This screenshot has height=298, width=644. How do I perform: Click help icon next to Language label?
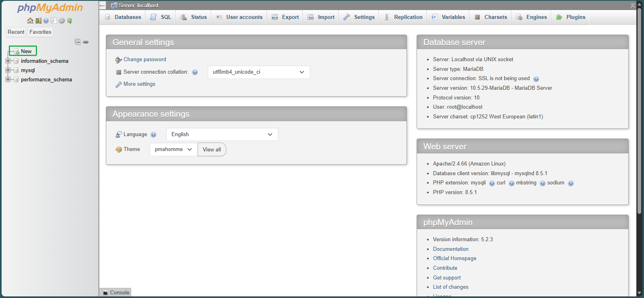point(153,135)
